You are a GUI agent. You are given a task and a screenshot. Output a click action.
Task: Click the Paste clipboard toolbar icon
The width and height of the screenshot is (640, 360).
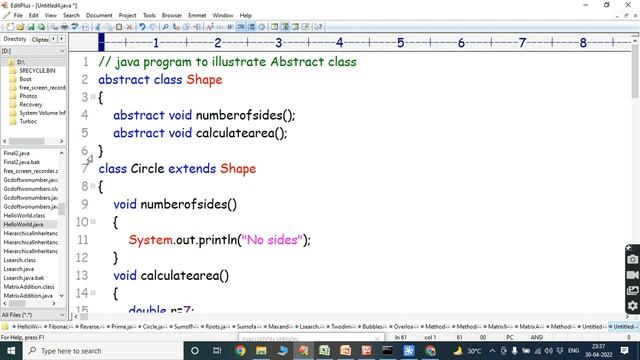point(119,27)
